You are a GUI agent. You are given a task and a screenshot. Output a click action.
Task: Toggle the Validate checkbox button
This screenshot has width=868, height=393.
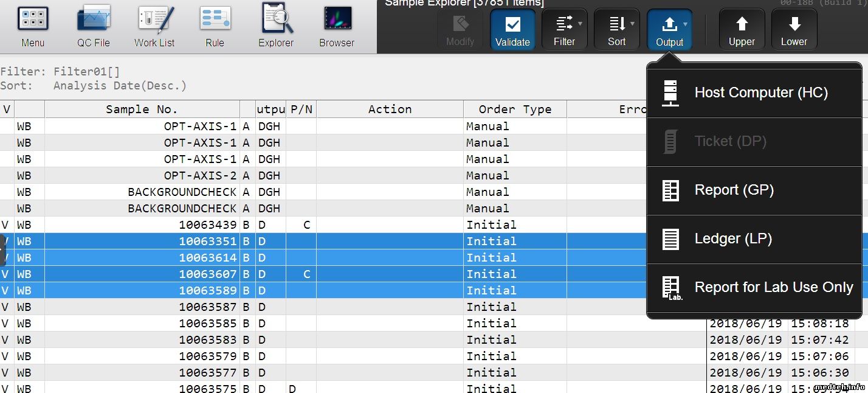pos(512,30)
